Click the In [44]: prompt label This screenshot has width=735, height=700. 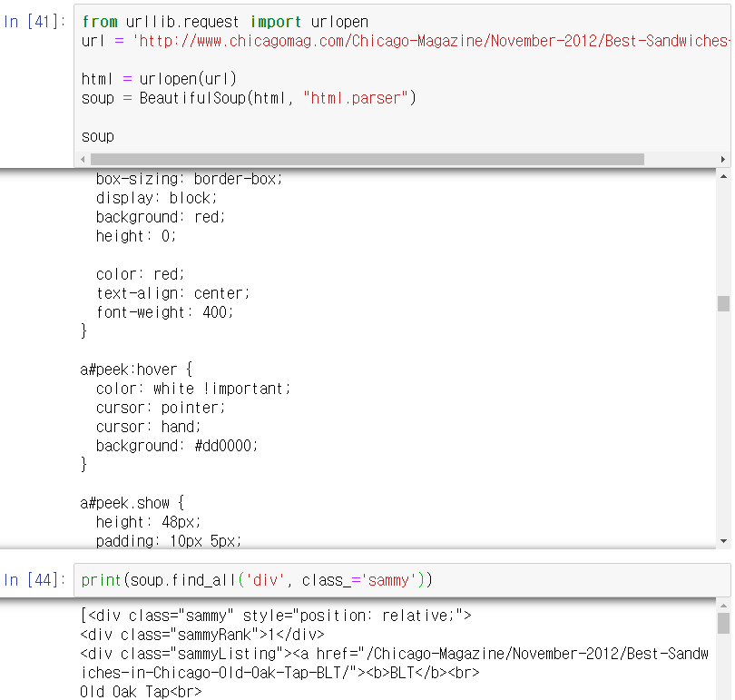pyautogui.click(x=34, y=580)
